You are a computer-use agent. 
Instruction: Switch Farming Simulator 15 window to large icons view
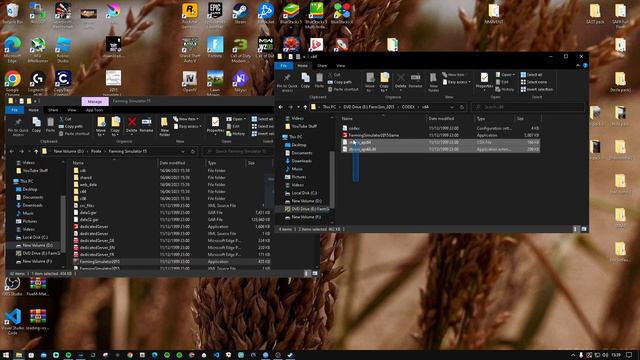(x=315, y=273)
